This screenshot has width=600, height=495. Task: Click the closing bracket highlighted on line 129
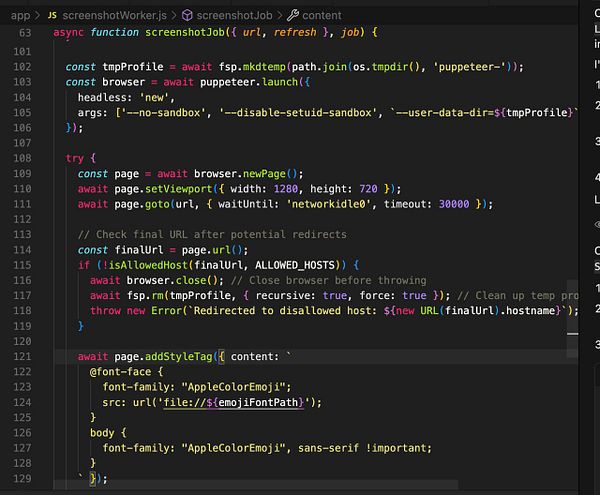[93, 479]
